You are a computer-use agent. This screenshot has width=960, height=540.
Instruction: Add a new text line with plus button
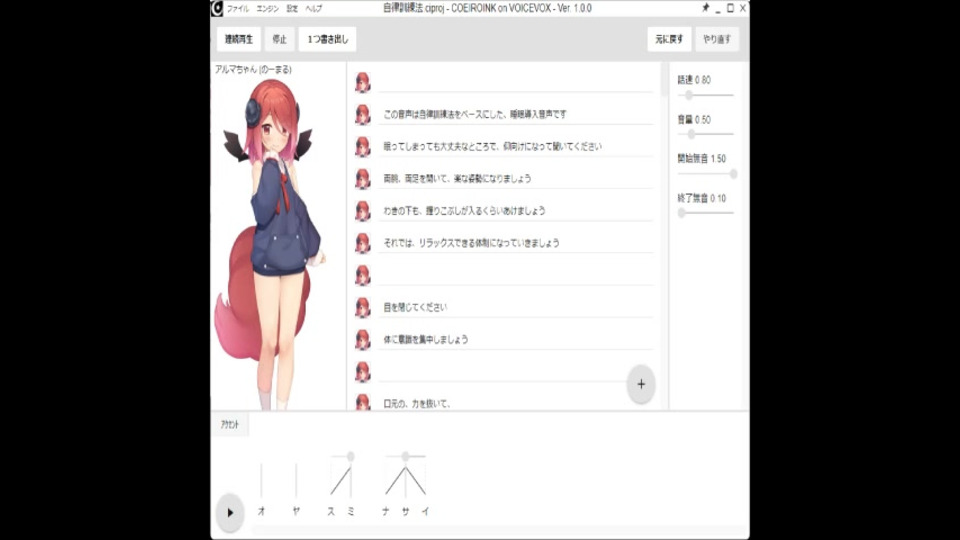(x=641, y=384)
